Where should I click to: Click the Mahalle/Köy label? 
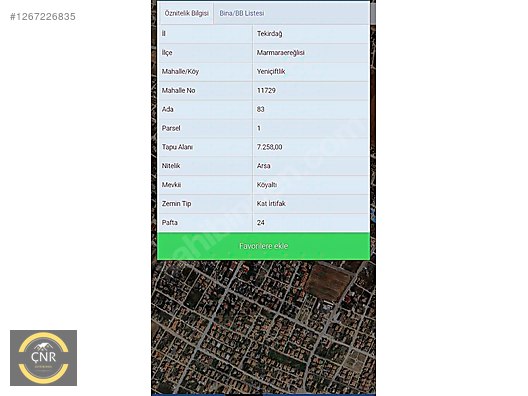click(180, 72)
